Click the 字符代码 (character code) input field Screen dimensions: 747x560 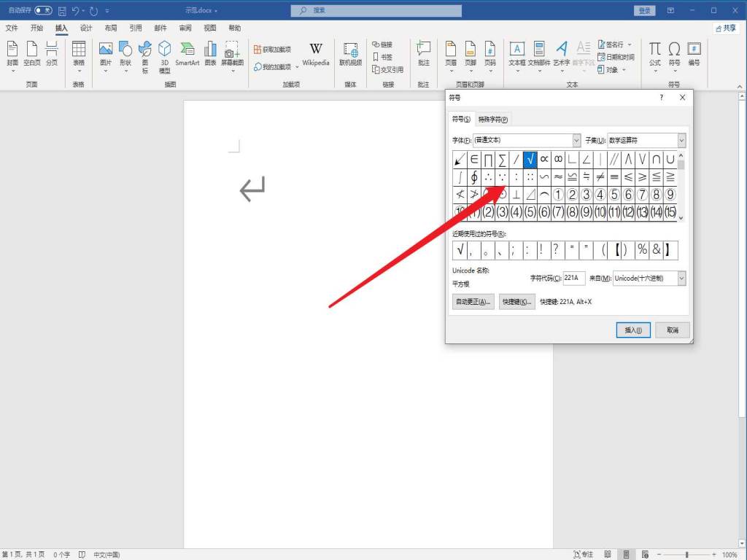[574, 279]
